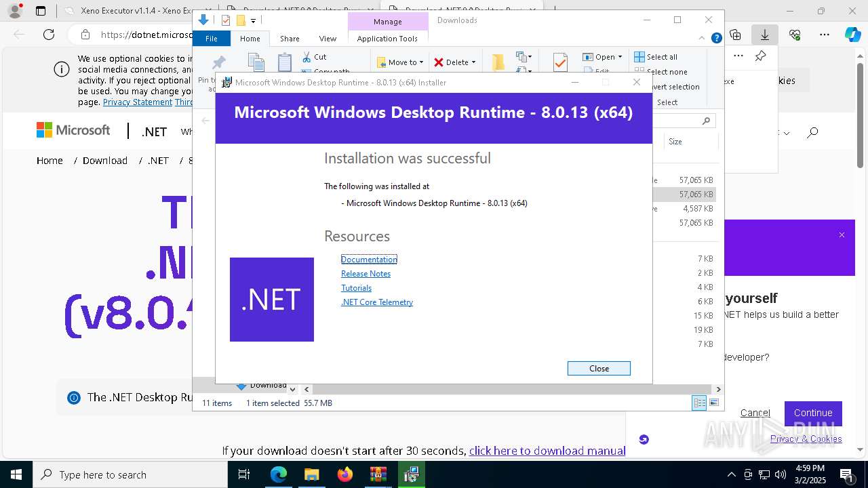Click here to download manually link

(x=547, y=451)
